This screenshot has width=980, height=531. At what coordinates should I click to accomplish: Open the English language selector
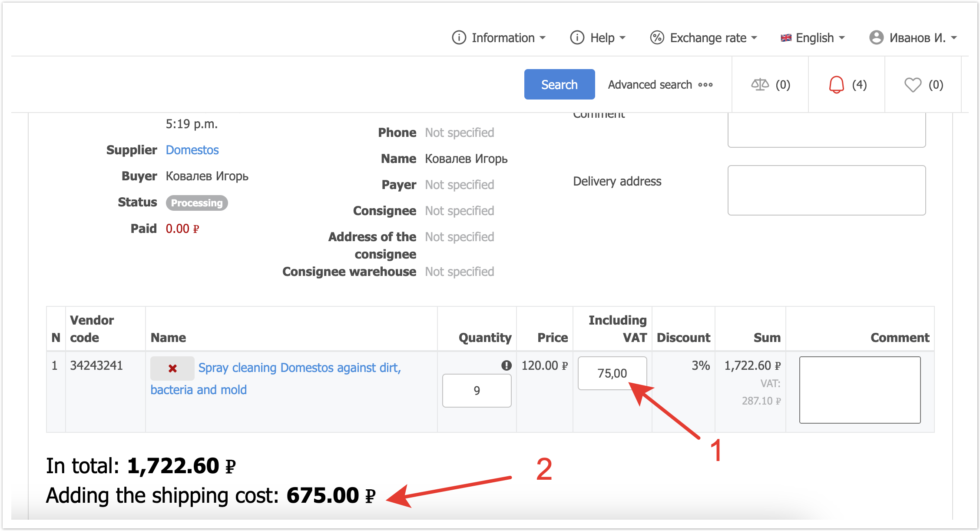[x=813, y=38]
